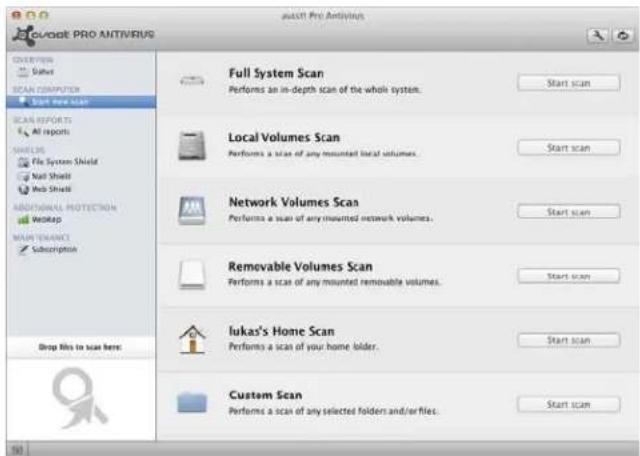The image size is (640, 456).
Task: Click the drop files scan target area
Action: (x=81, y=399)
